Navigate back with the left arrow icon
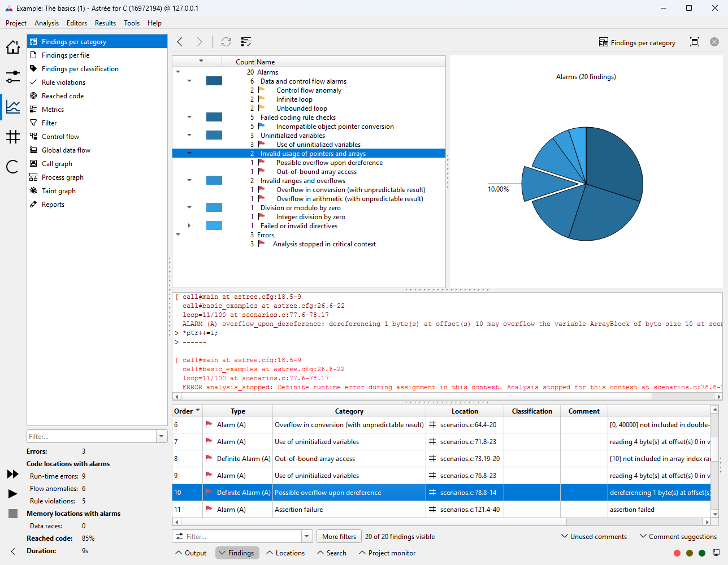The height and width of the screenshot is (565, 728). tap(180, 42)
